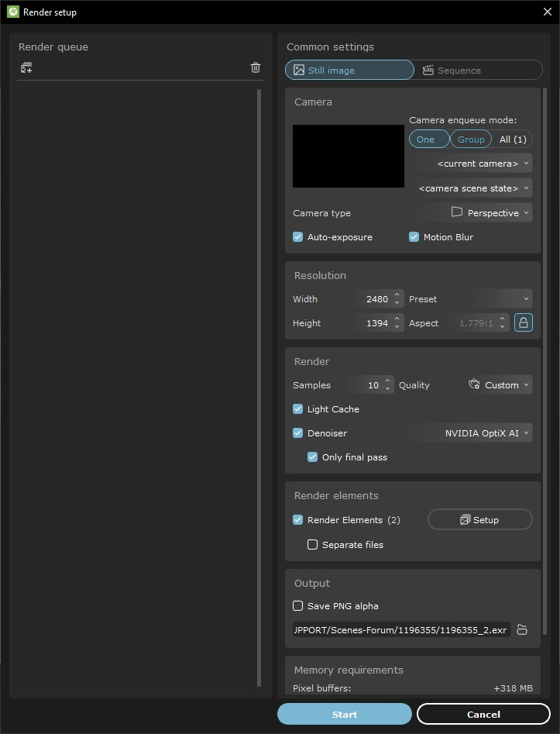Increase Samples with up arrow
The image size is (560, 734).
click(x=387, y=381)
